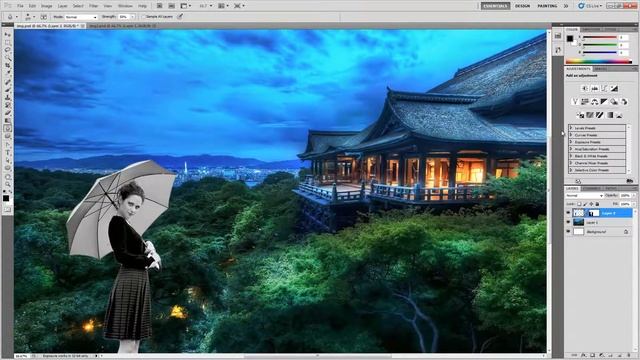Expand Hue/Saturation Presets list
Viewport: 640px width, 360px height.
(x=571, y=149)
